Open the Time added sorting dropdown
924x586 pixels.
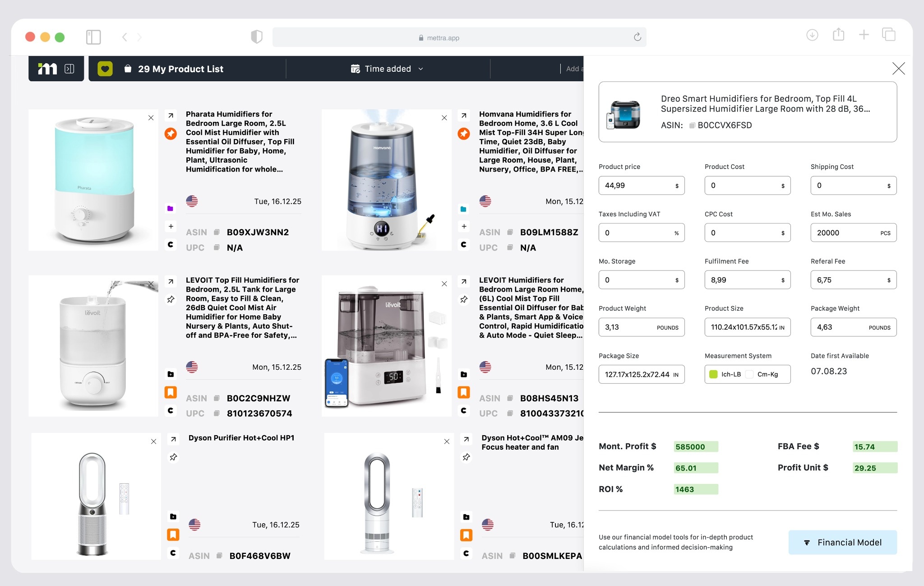click(x=387, y=69)
